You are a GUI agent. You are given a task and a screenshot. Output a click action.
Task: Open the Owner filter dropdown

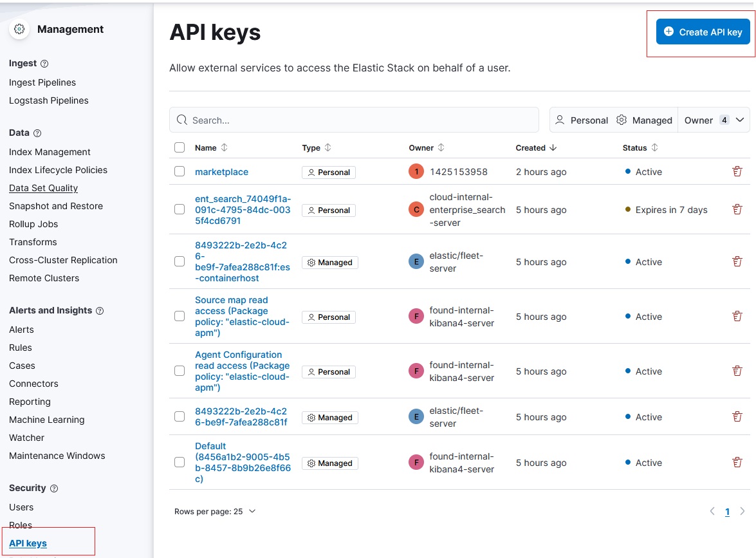713,120
